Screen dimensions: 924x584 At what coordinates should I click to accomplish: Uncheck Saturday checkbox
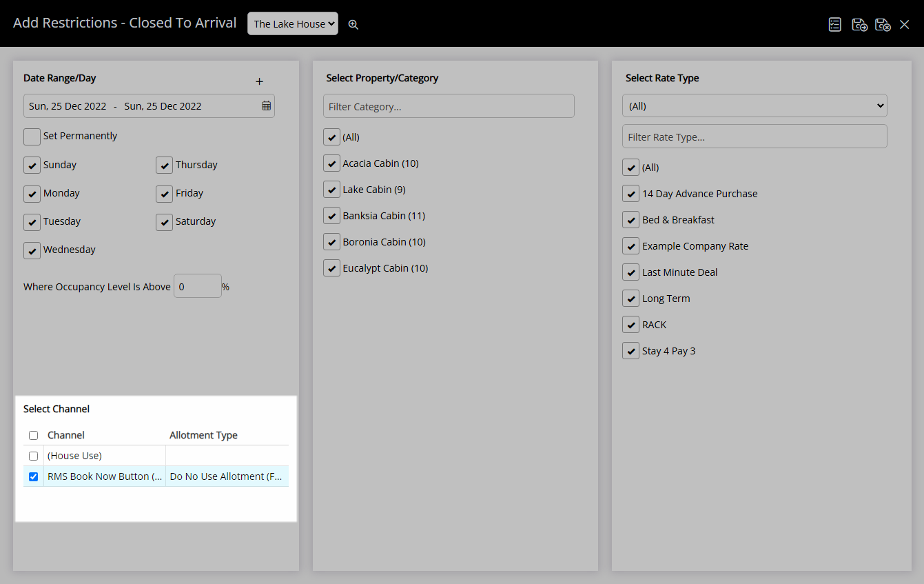(164, 222)
